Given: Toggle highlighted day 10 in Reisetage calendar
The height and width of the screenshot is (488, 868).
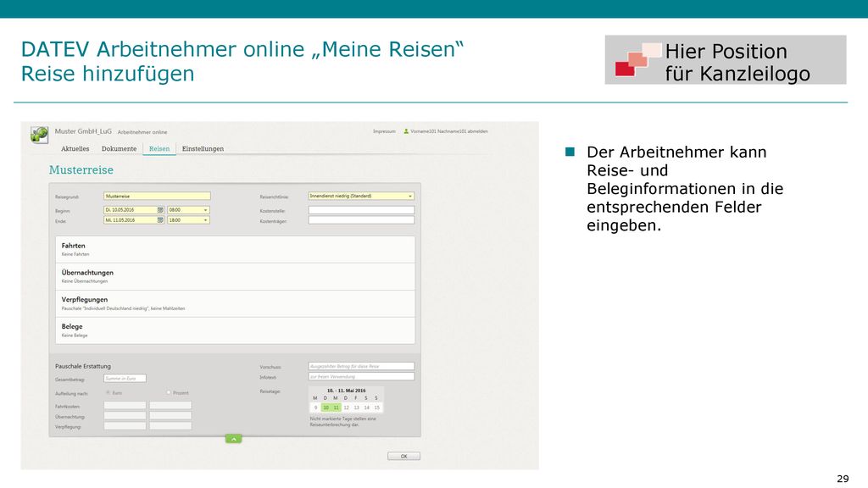Looking at the screenshot, I should point(326,408).
